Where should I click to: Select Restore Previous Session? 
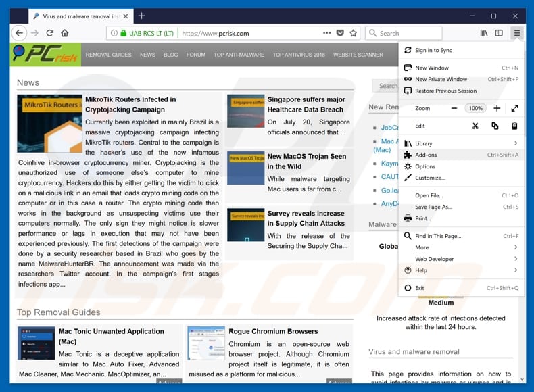click(x=461, y=91)
